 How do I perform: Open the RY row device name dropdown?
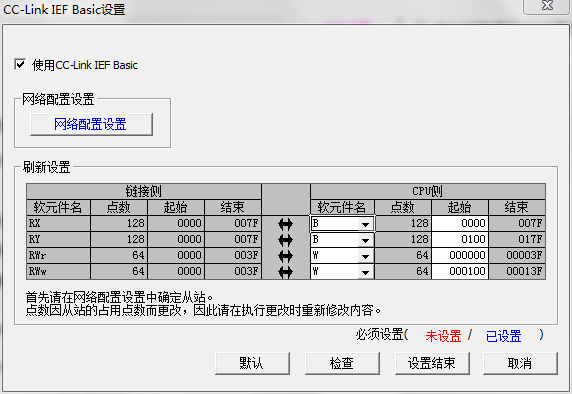click(365, 240)
